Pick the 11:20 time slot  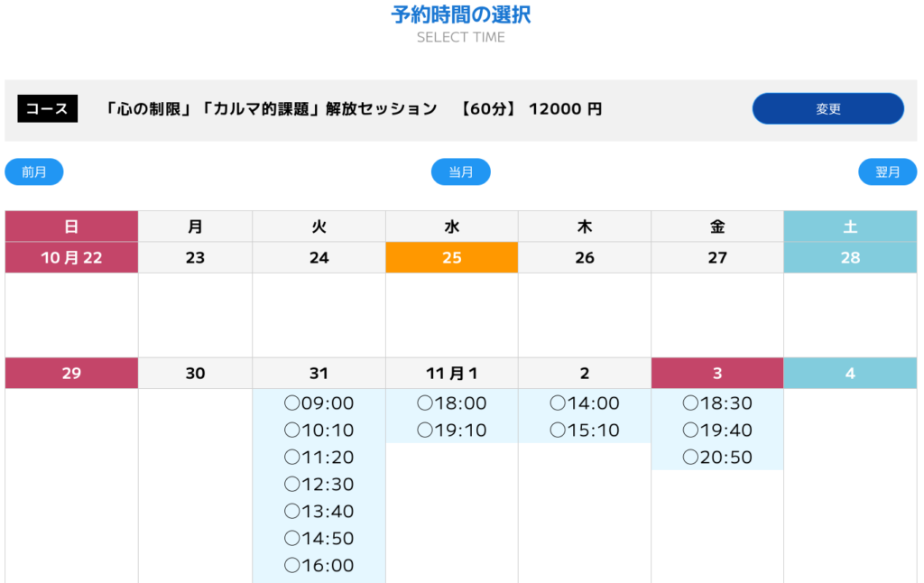tap(319, 458)
